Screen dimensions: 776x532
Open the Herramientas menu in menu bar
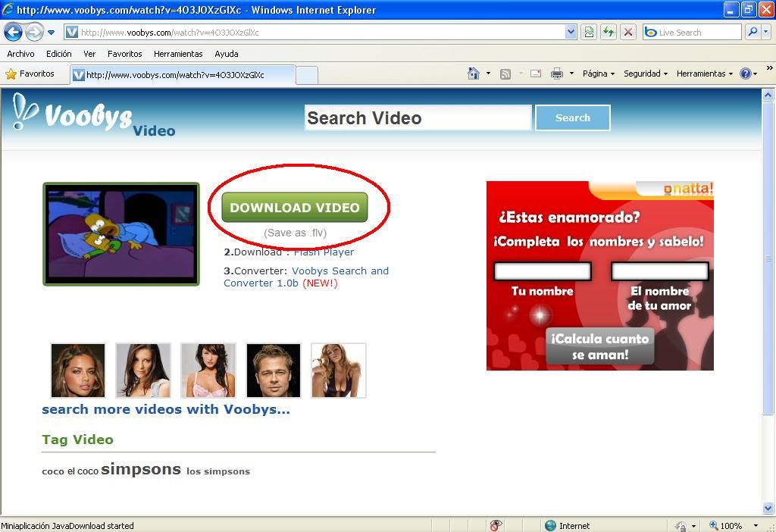click(x=178, y=54)
